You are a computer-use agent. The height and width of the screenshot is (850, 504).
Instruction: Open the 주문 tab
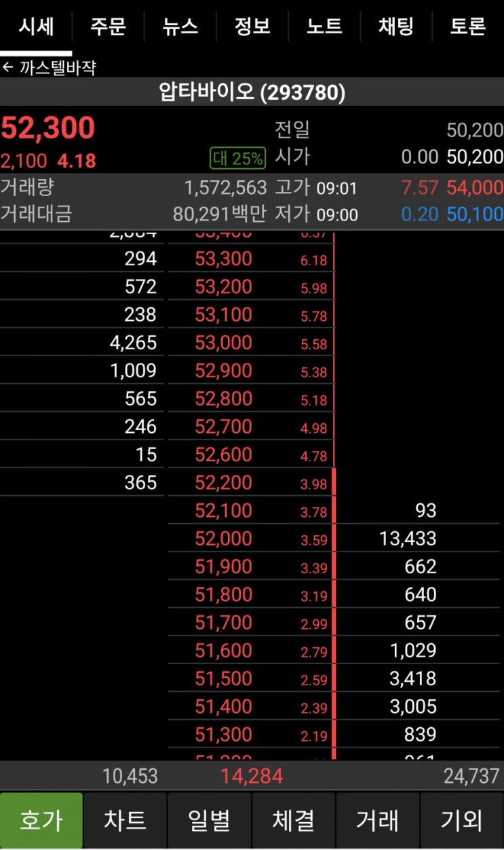tap(108, 26)
